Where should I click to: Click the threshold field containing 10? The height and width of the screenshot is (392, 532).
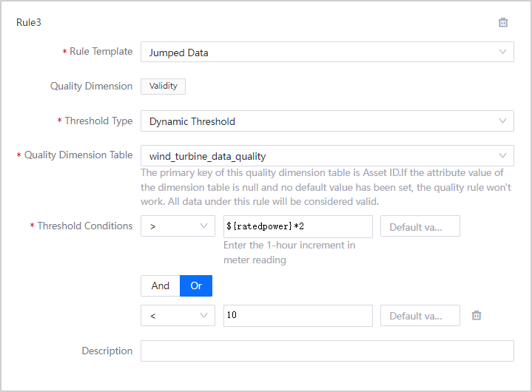(297, 315)
